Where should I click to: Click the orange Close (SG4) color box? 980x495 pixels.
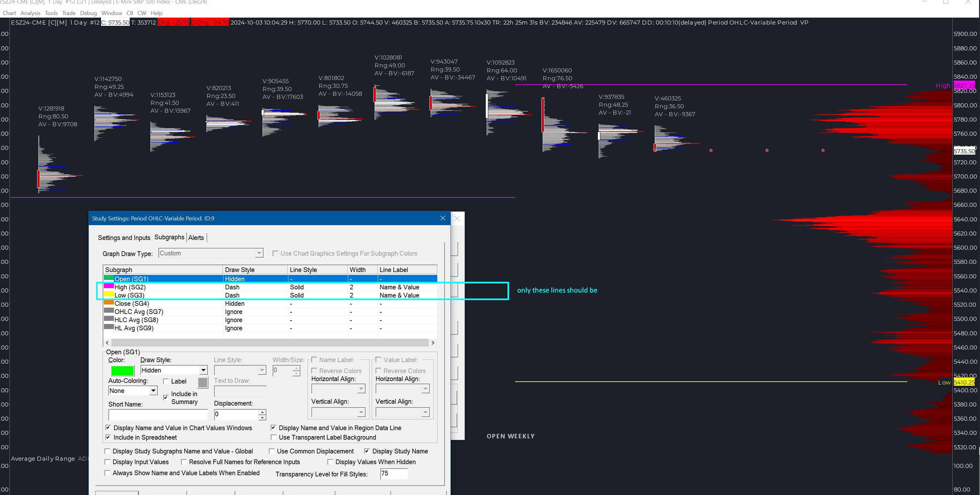[109, 303]
